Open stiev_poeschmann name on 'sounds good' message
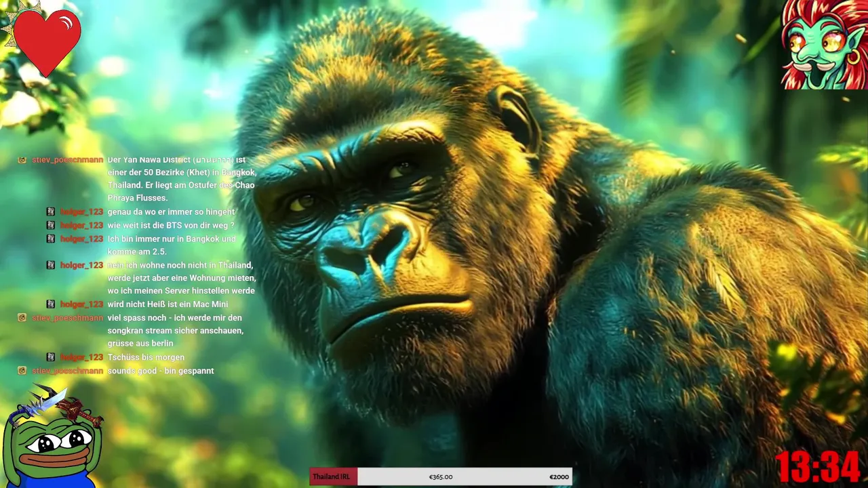Image resolution: width=868 pixels, height=488 pixels. click(x=68, y=371)
